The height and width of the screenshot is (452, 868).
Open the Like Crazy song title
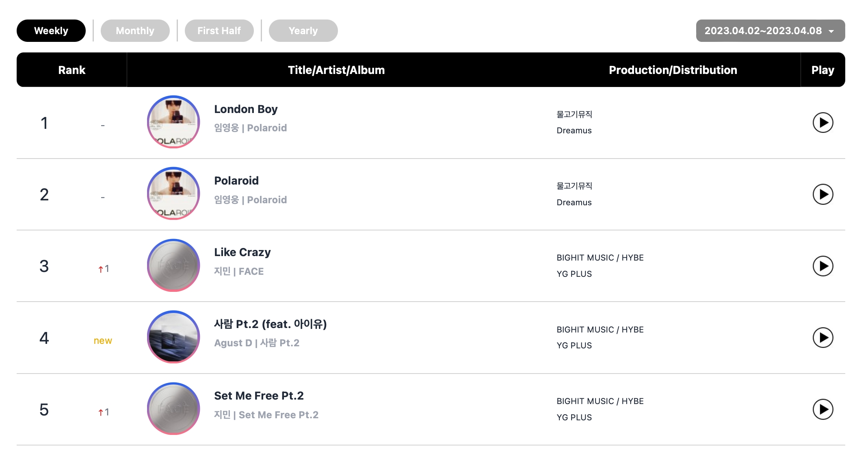[x=242, y=252]
